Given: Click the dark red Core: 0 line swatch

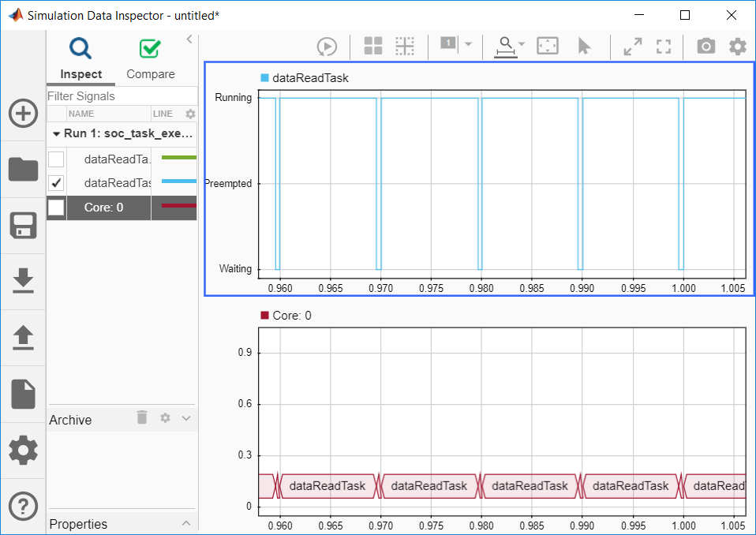Looking at the screenshot, I should pos(179,206).
